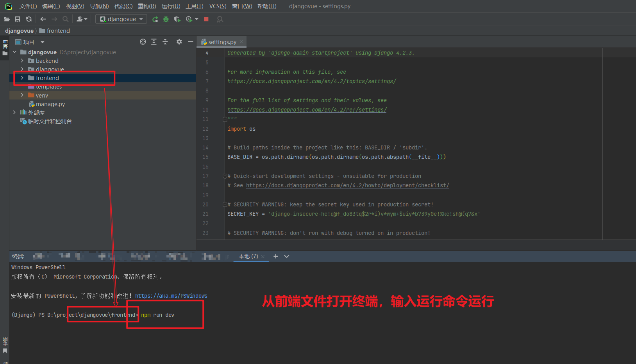Viewport: 636px width, 364px height.
Task: Click the translate icon in toolbar
Action: [x=220, y=19]
